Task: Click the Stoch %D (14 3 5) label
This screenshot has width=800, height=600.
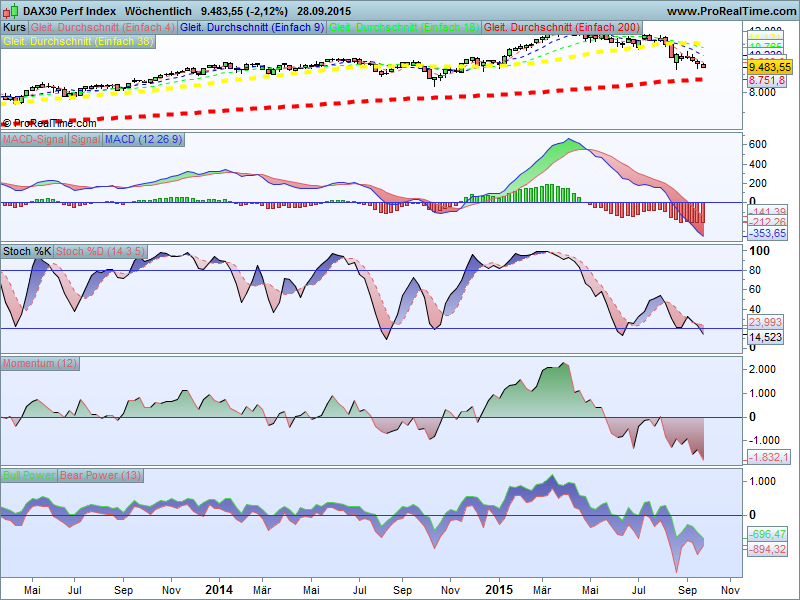Action: pos(101,251)
